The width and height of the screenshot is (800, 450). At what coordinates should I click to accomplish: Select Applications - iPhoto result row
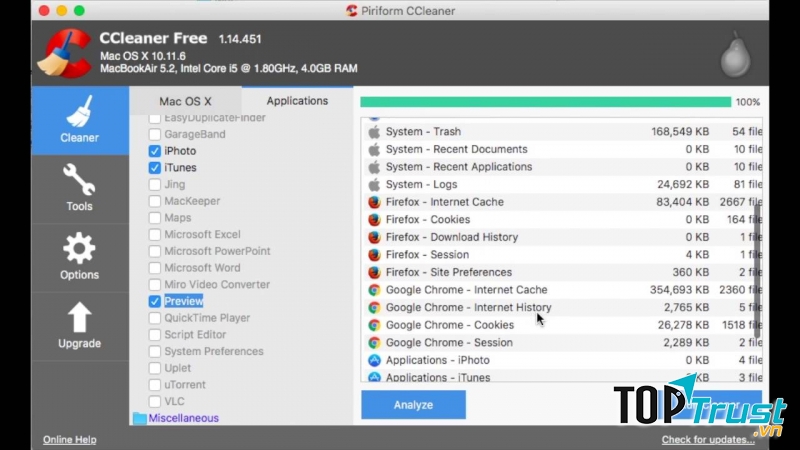tap(564, 360)
